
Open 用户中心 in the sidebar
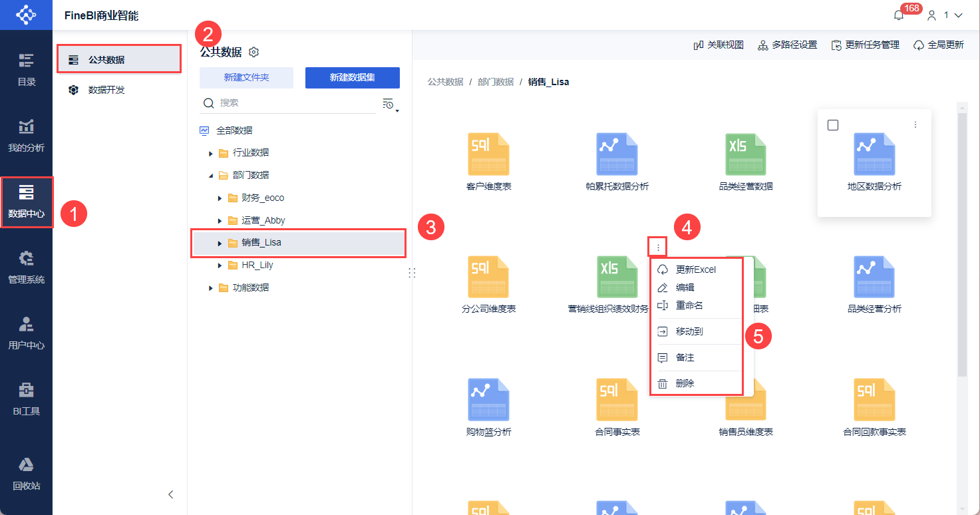tap(26, 333)
